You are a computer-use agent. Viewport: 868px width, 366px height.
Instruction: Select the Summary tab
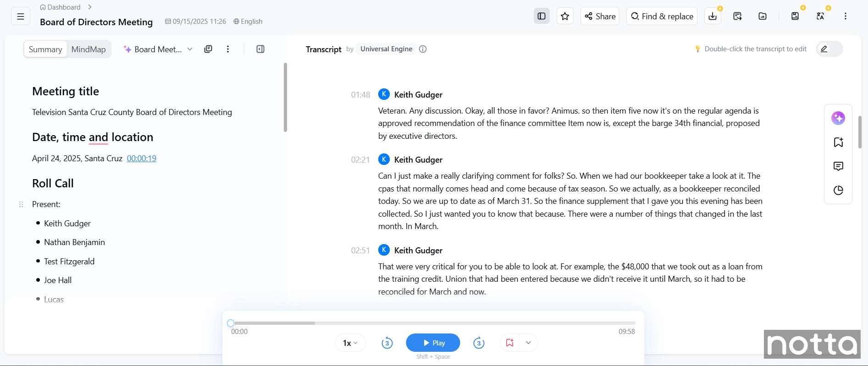[45, 49]
